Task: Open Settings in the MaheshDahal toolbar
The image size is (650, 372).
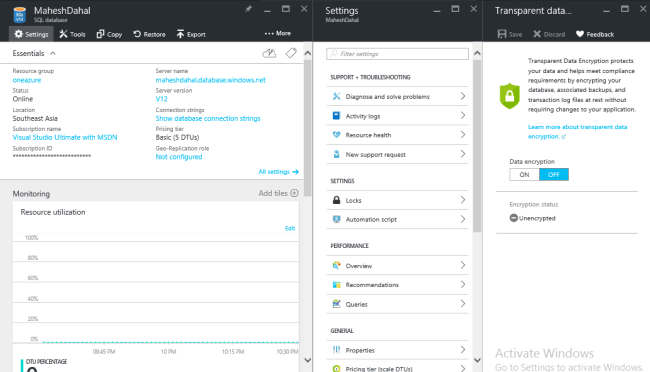Action: point(32,34)
